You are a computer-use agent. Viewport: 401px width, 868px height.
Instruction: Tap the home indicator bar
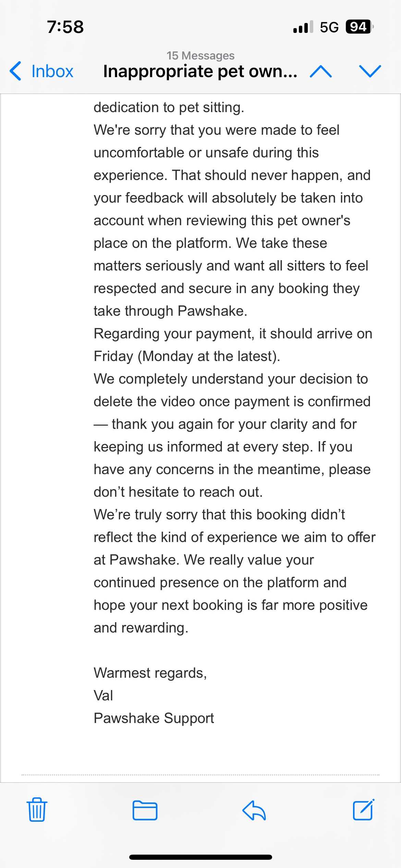[200, 857]
